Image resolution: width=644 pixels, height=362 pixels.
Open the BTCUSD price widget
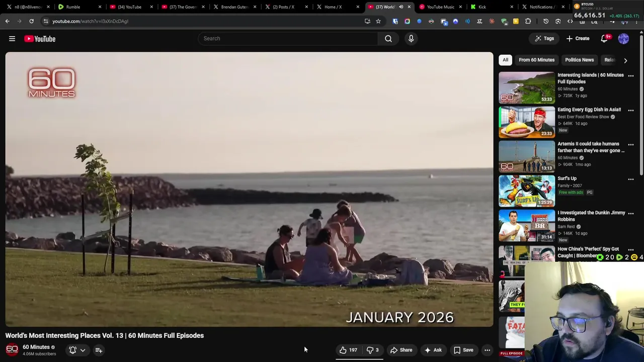(x=606, y=11)
